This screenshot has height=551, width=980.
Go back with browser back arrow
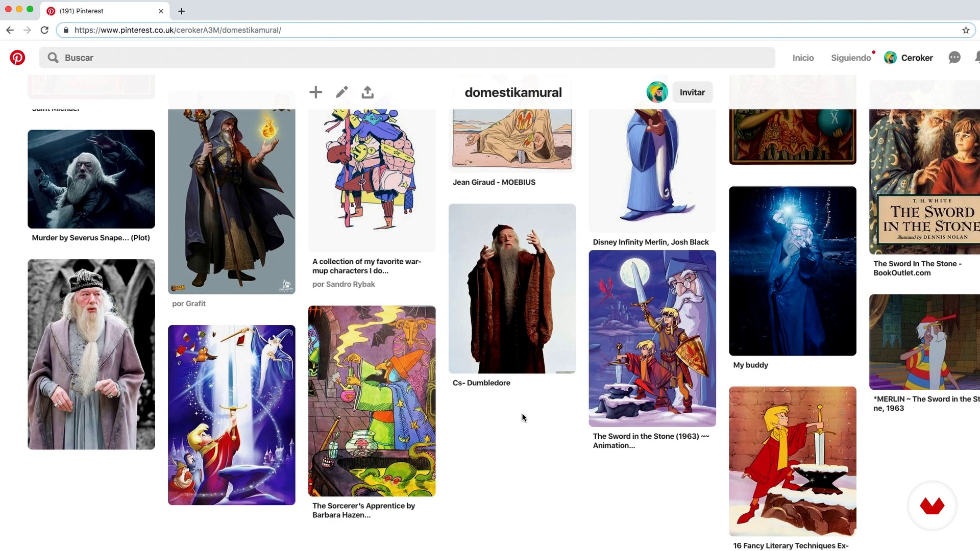coord(10,30)
